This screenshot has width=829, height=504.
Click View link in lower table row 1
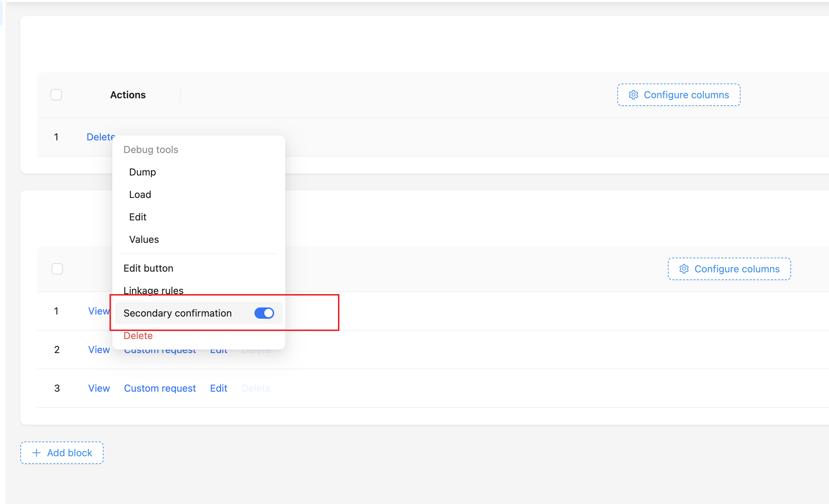[99, 311]
